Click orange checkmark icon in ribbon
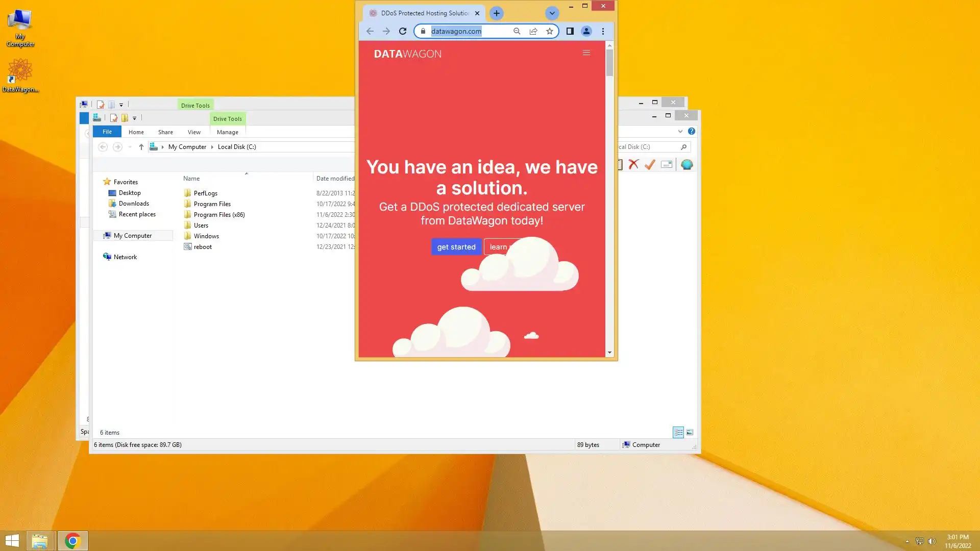The height and width of the screenshot is (551, 980). point(650,164)
